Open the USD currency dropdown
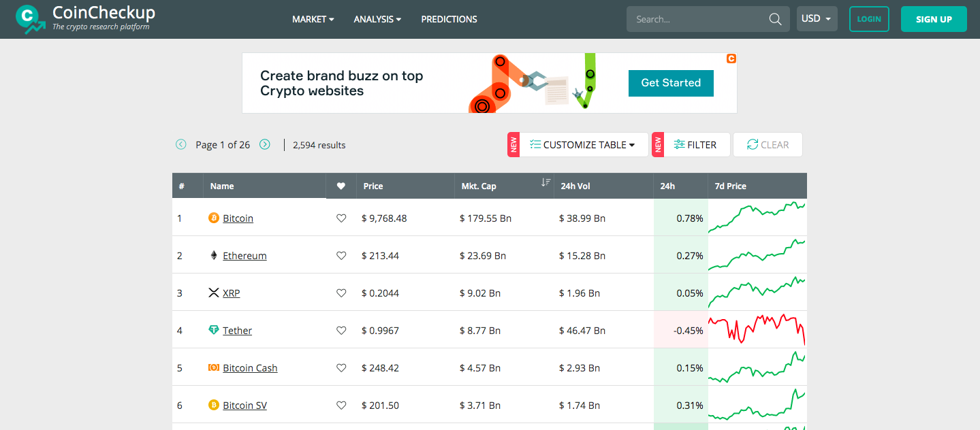Screen dimensions: 980x430 [x=817, y=19]
